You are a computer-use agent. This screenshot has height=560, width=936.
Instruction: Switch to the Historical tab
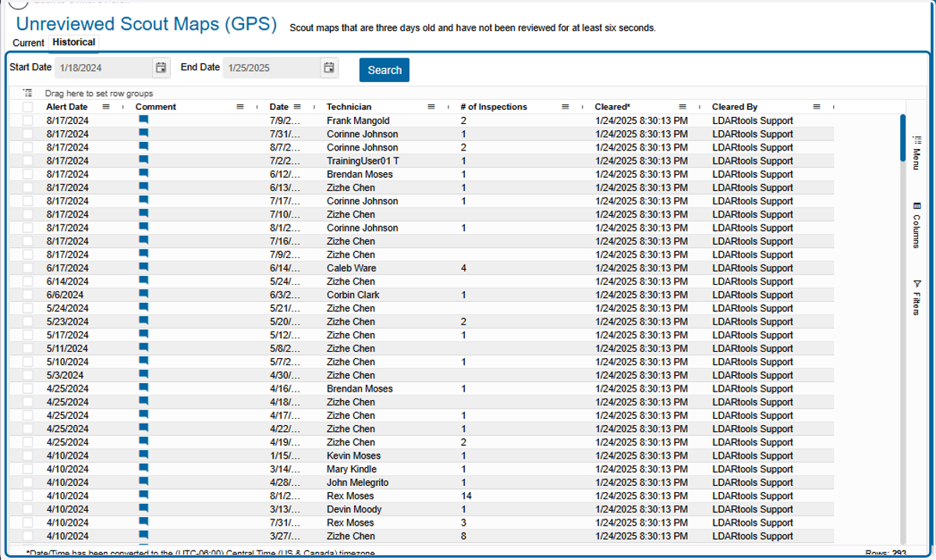tap(74, 42)
